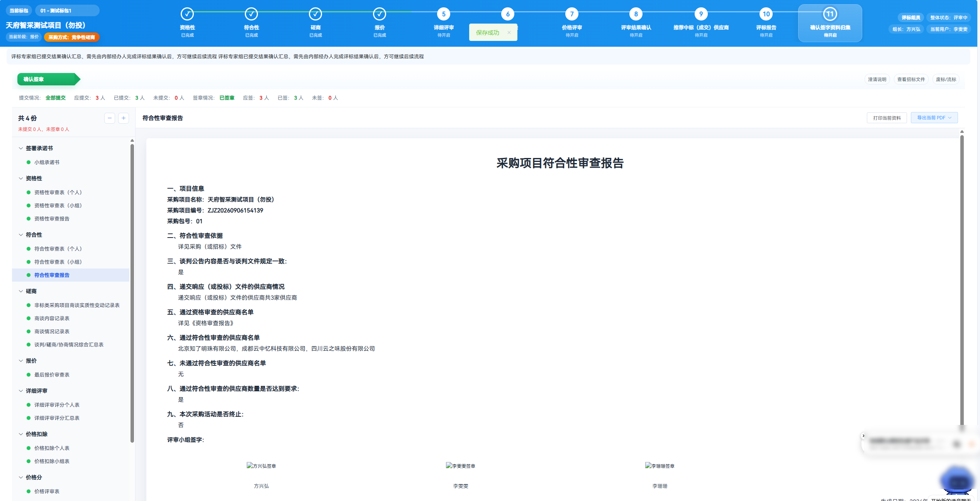Collapse all with the minus icon
The image size is (980, 501).
110,118
